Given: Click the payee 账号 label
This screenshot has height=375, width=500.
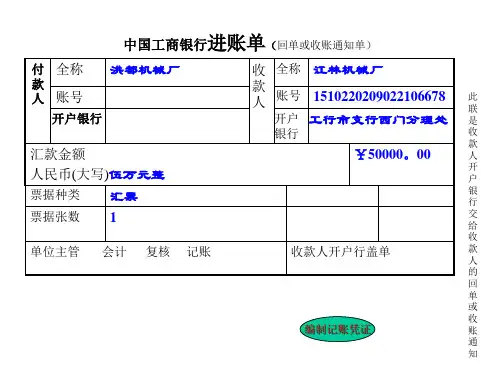Looking at the screenshot, I should [x=288, y=96].
